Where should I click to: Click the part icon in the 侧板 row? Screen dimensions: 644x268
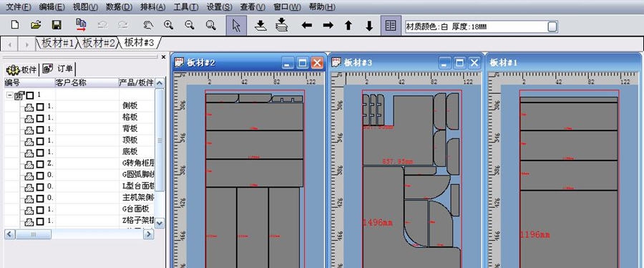pos(29,107)
